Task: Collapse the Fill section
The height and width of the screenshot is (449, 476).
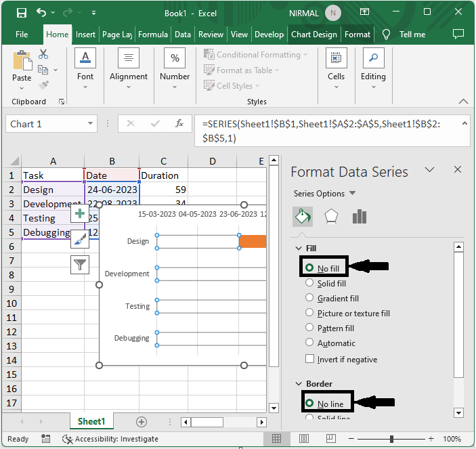Action: point(300,249)
